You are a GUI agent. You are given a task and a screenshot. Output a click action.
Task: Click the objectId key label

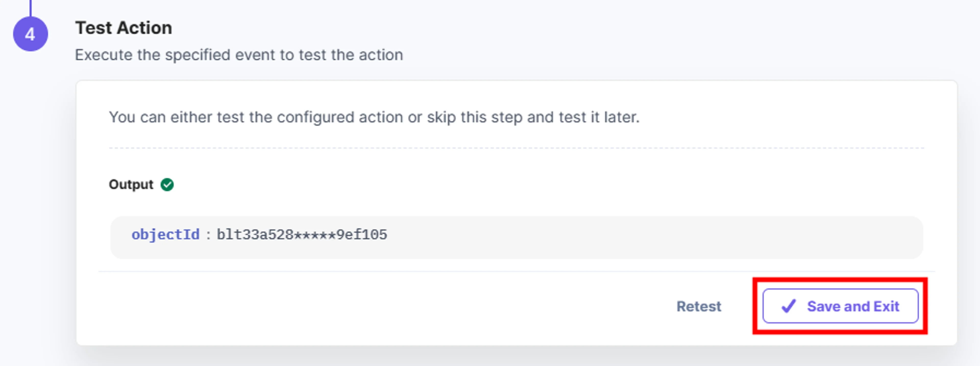tap(165, 235)
